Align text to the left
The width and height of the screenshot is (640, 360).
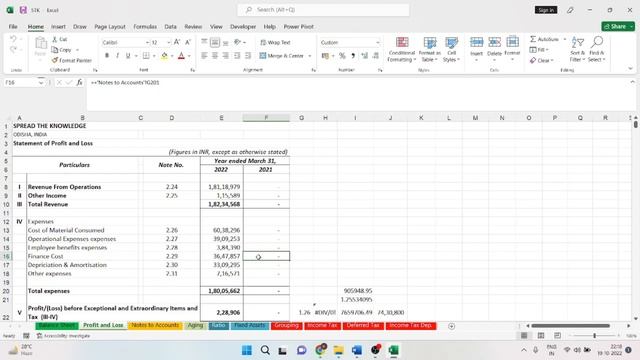[204, 56]
